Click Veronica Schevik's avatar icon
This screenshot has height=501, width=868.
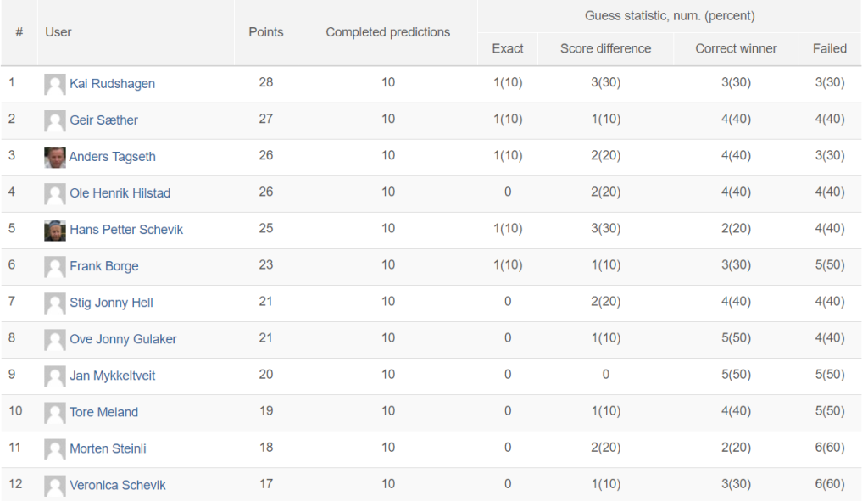coord(55,486)
